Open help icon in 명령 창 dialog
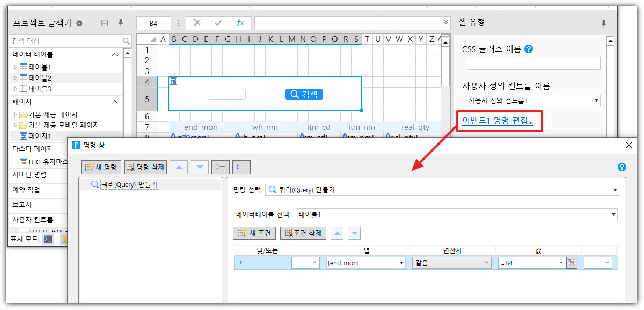 pos(622,167)
